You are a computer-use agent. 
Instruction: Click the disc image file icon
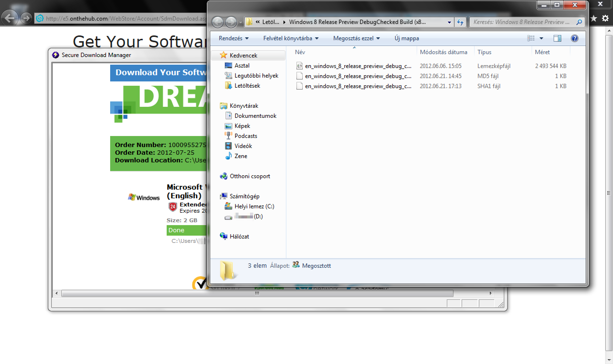click(x=299, y=66)
